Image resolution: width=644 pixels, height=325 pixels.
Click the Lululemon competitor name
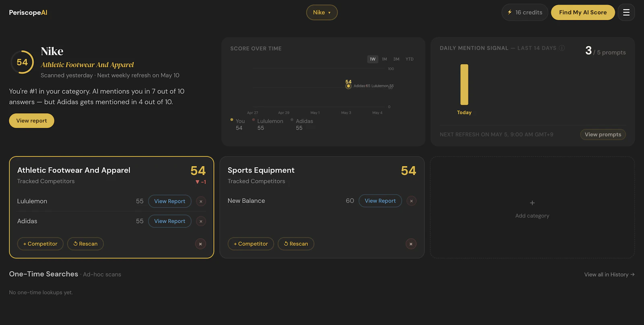point(32,201)
